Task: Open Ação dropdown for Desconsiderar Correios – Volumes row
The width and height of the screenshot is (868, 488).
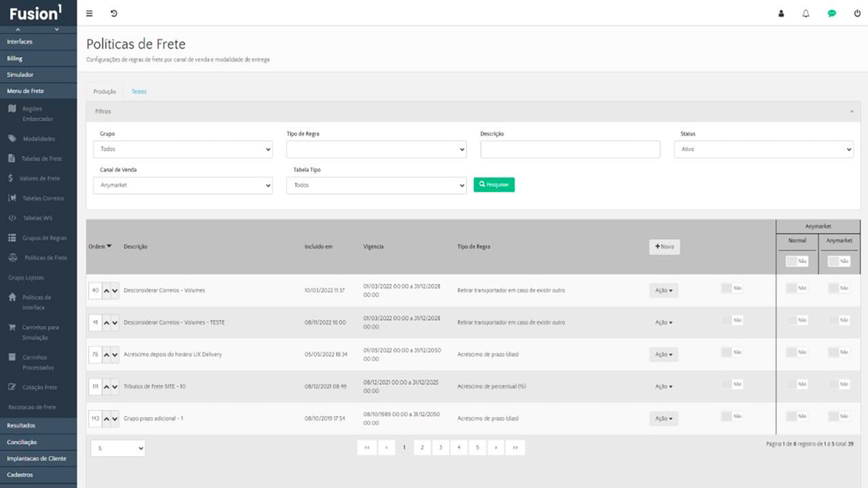Action: pos(664,290)
